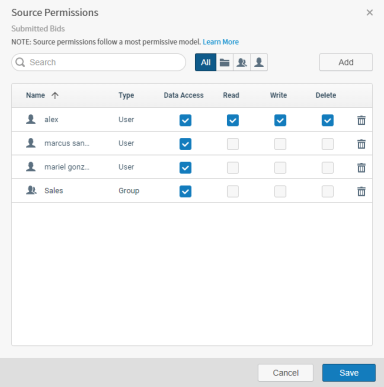This screenshot has height=387, width=384.
Task: Filter list by groups icon
Action: [x=242, y=62]
